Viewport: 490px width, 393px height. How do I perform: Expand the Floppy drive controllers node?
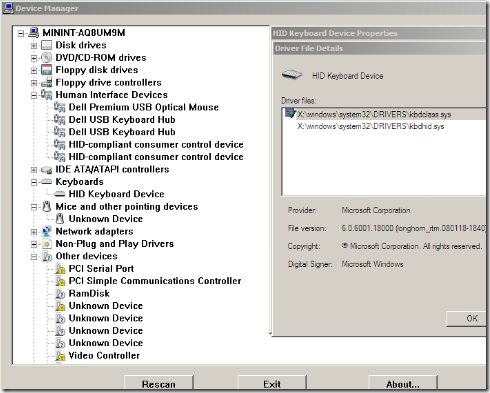point(34,83)
